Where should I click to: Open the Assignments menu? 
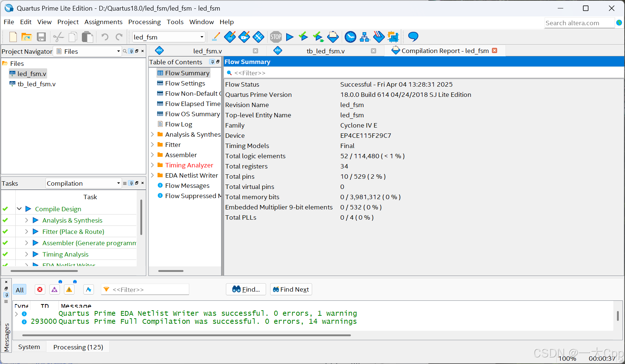[103, 22]
